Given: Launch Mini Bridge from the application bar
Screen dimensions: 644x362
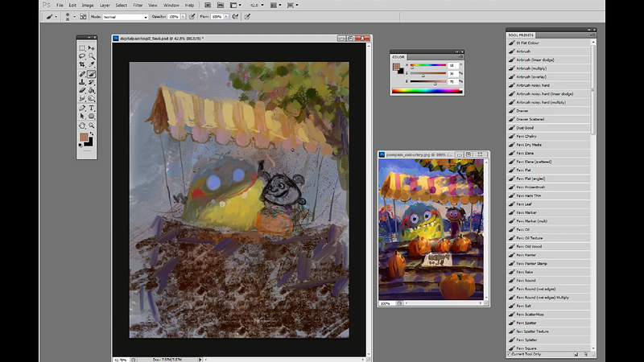Looking at the screenshot, I should point(221,6).
